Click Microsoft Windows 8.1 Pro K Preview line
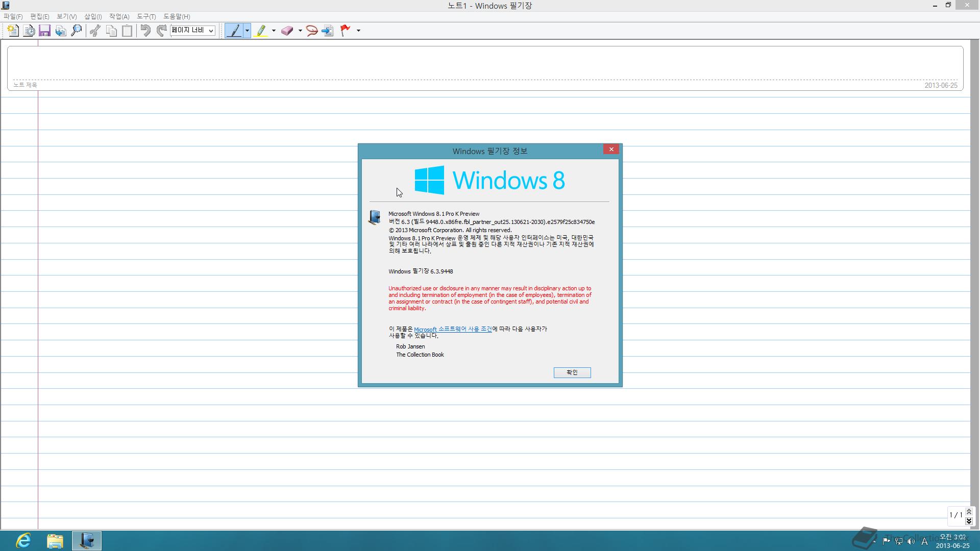This screenshot has height=551, width=980. pos(434,214)
